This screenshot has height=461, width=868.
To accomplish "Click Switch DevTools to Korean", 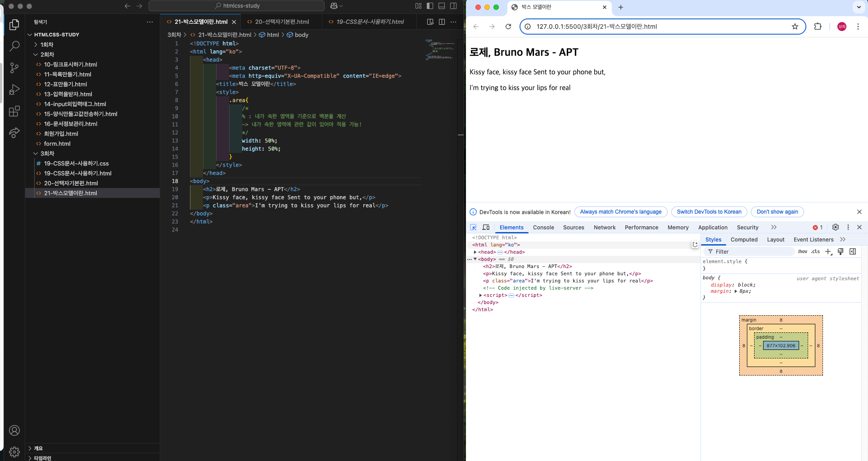I will 709,212.
